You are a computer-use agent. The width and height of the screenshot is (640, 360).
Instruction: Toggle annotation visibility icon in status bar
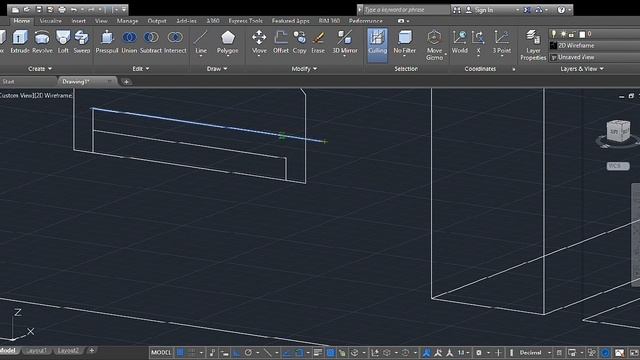(x=426, y=352)
